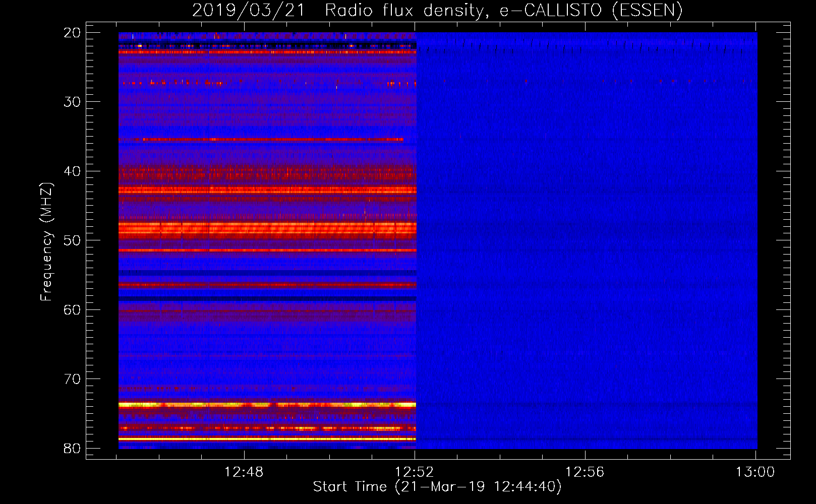Click the 80 frequency tick label

72,449
